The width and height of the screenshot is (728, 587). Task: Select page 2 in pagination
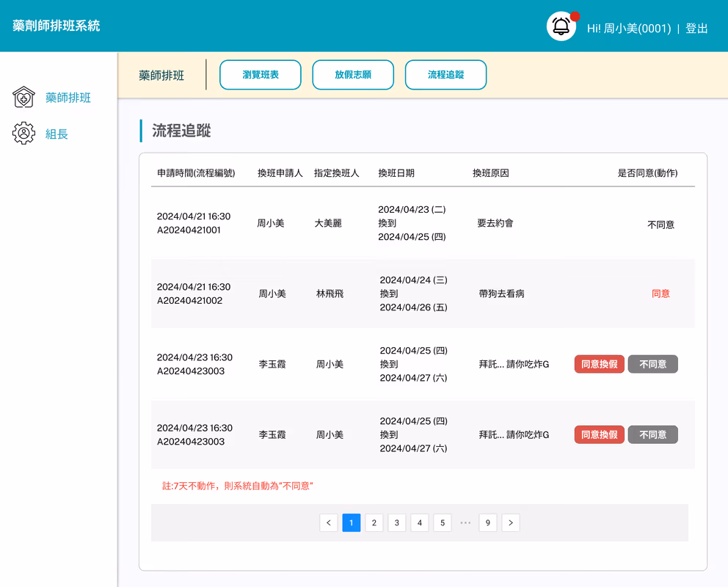(x=374, y=522)
